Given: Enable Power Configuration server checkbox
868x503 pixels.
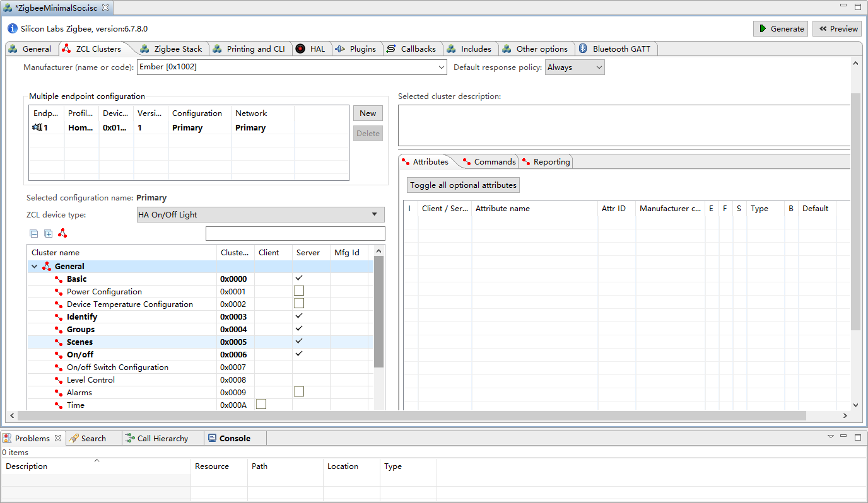Looking at the screenshot, I should [299, 291].
